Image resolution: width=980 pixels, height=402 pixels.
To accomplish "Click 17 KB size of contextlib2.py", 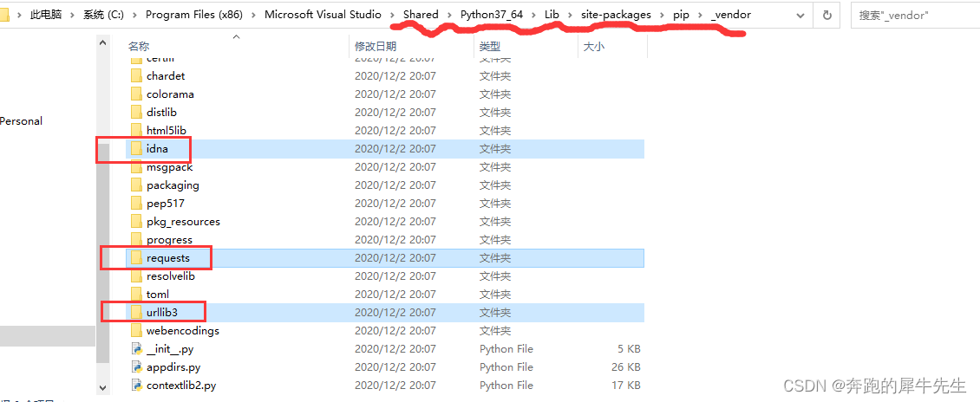I will 628,386.
